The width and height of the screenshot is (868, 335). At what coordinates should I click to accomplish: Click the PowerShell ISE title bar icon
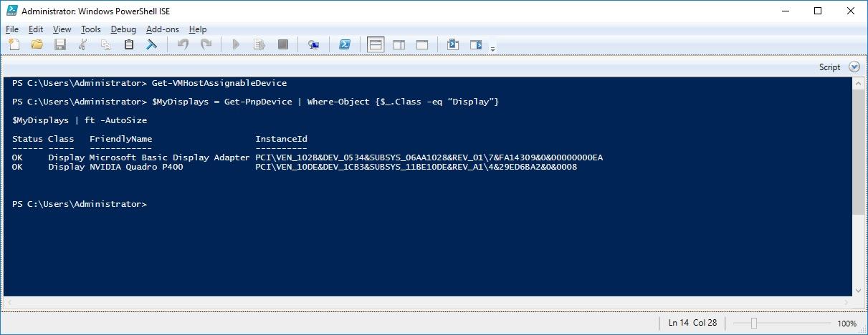11,11
